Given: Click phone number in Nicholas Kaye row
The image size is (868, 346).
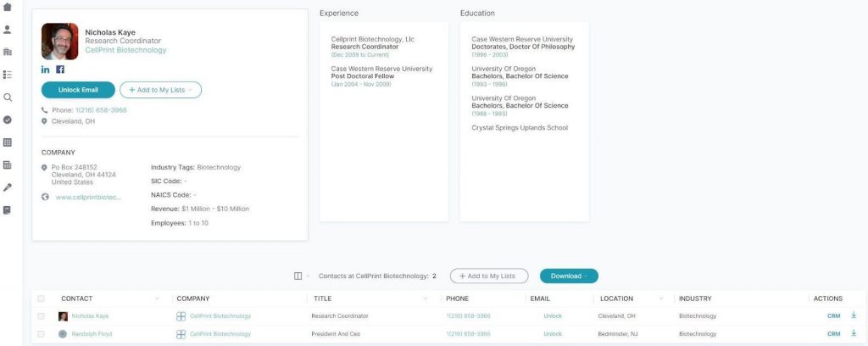Looking at the screenshot, I should click(468, 316).
